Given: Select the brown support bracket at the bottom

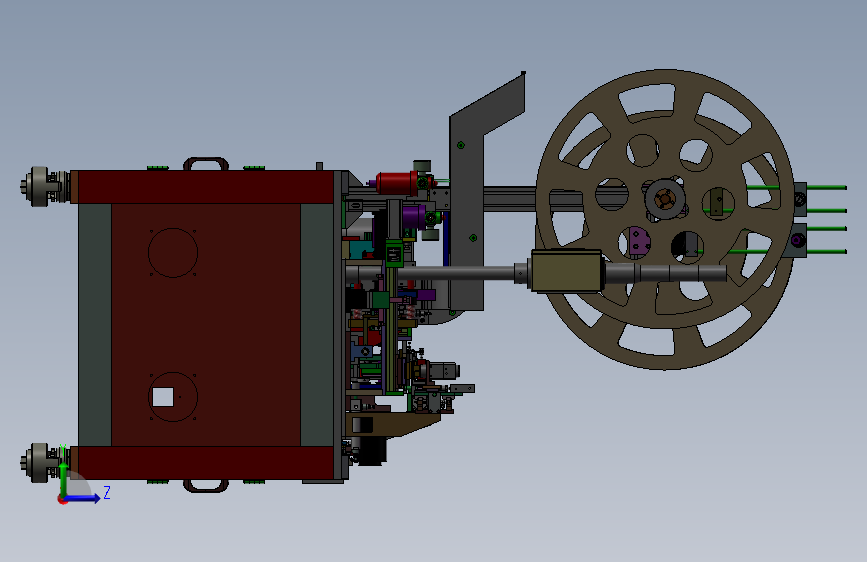Looking at the screenshot, I should coord(393,424).
